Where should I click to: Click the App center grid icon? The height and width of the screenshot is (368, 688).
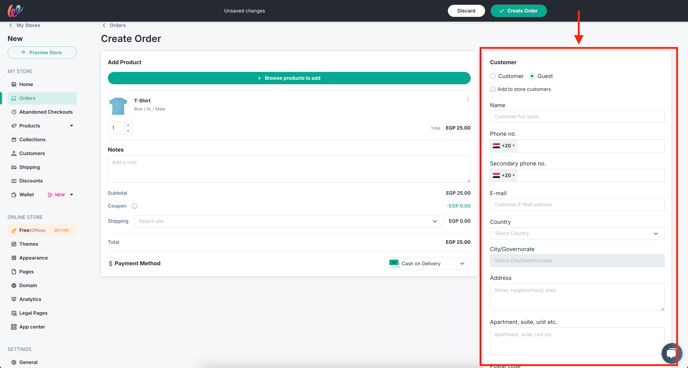click(x=14, y=327)
